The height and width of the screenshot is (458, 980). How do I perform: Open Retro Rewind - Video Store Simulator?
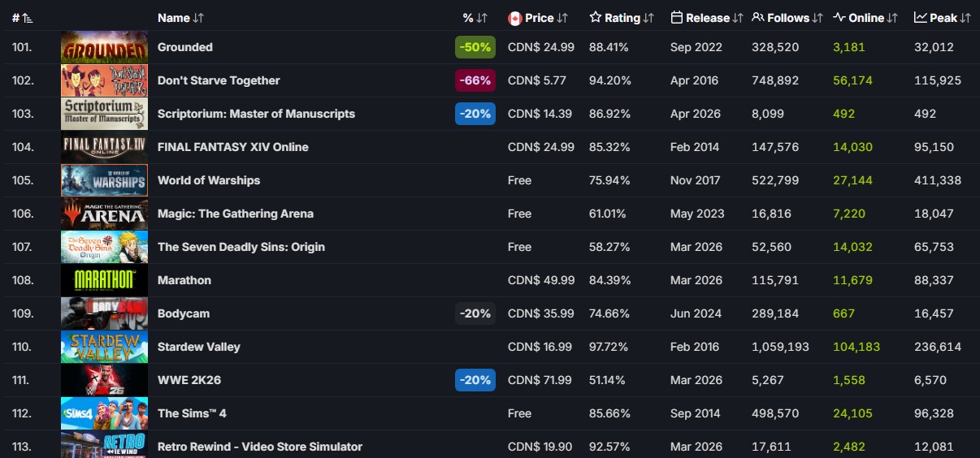click(260, 447)
